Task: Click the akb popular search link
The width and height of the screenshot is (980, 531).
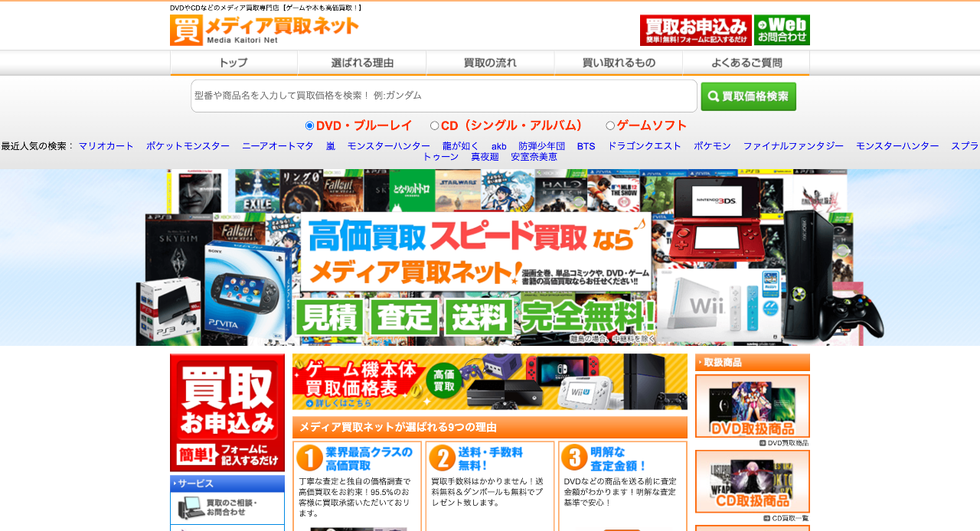Action: [499, 146]
